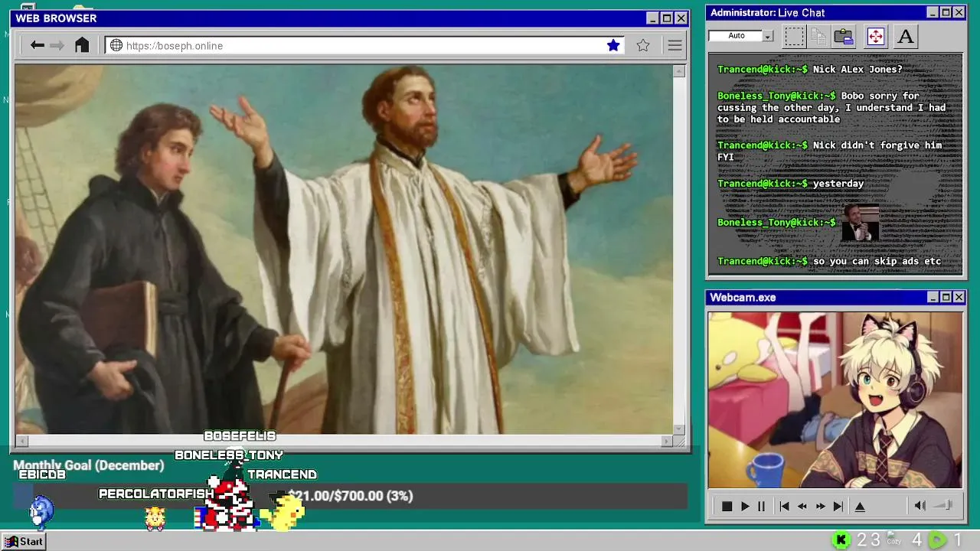The image size is (980, 551).
Task: Skip to previous track in Webcam.exe
Action: pyautogui.click(x=784, y=506)
